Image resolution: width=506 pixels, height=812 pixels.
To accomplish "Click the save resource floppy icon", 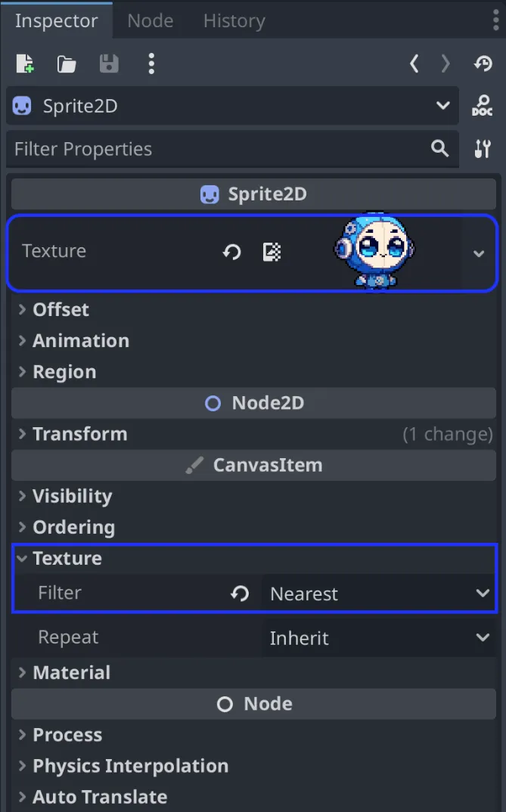I will click(x=109, y=64).
